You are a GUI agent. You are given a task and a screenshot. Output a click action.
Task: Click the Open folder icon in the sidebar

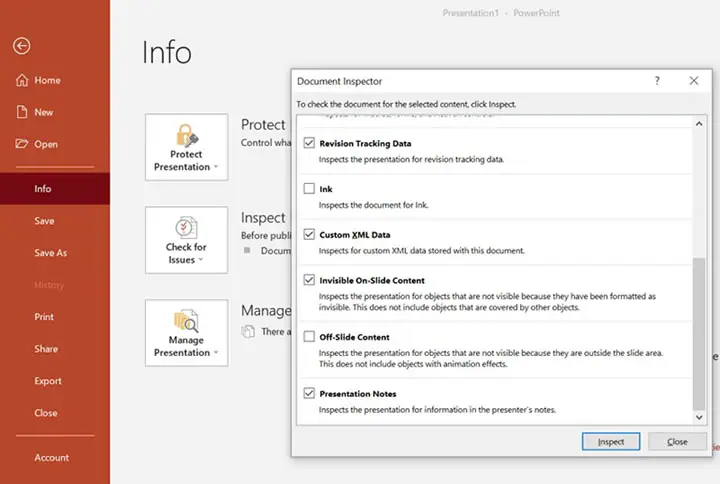click(x=22, y=144)
